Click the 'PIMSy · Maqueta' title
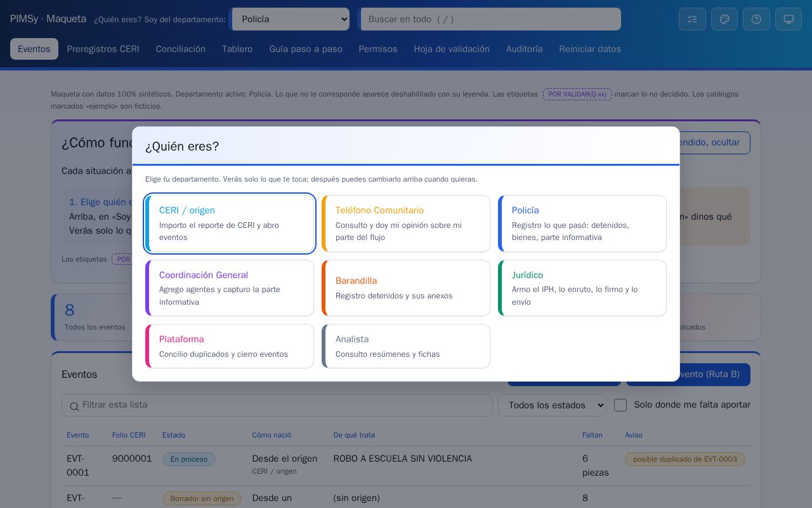The height and width of the screenshot is (508, 812). click(48, 19)
